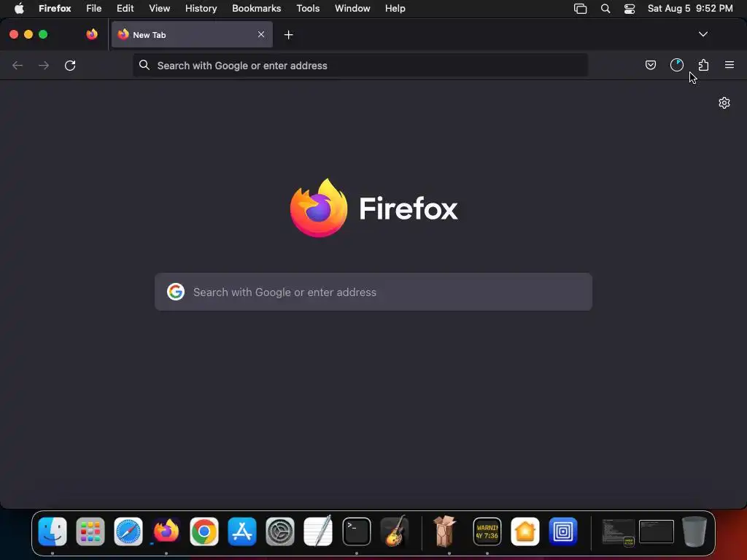Open the blue concentric squares Dock app
The height and width of the screenshot is (560, 747).
point(563,532)
